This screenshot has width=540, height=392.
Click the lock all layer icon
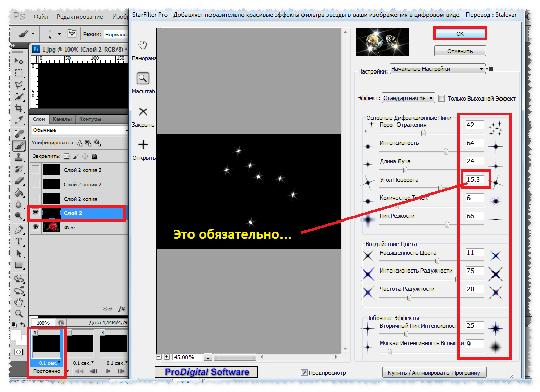click(95, 156)
